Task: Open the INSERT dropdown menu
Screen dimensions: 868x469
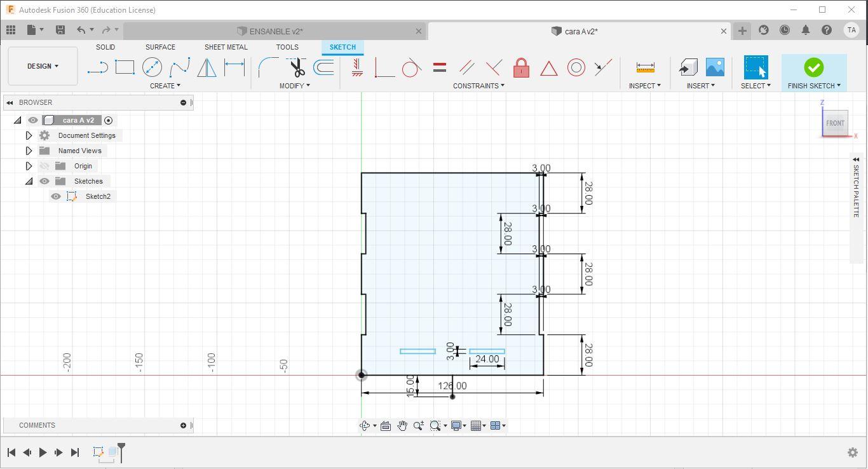Action: pyautogui.click(x=700, y=86)
